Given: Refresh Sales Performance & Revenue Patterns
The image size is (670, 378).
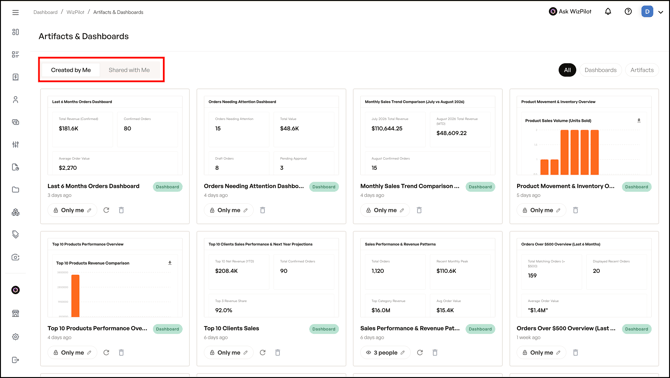Looking at the screenshot, I should point(420,353).
